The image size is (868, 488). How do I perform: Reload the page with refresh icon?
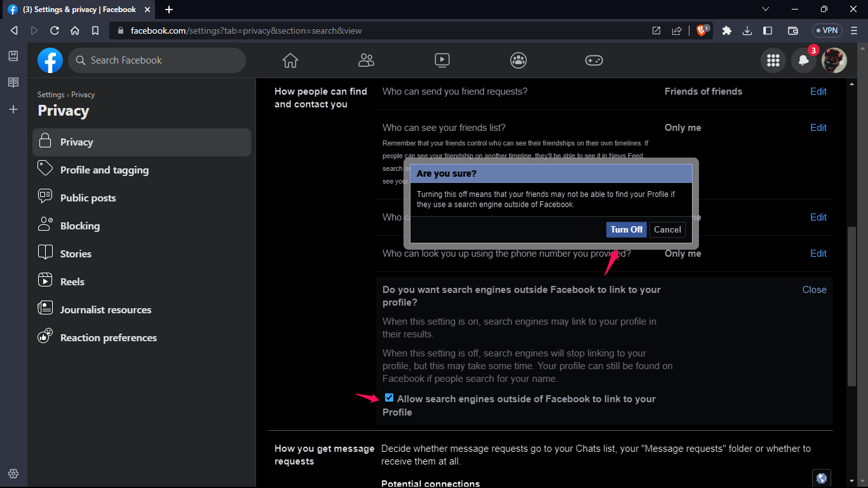click(55, 30)
